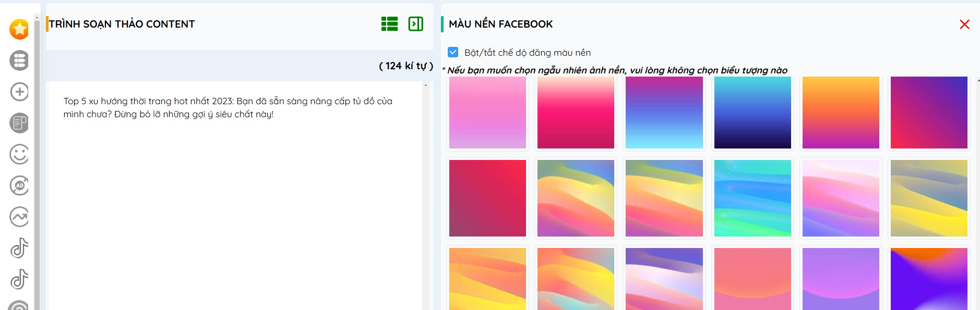Uncheck Bật/tắt chế độ đăng màu nền

[453, 52]
